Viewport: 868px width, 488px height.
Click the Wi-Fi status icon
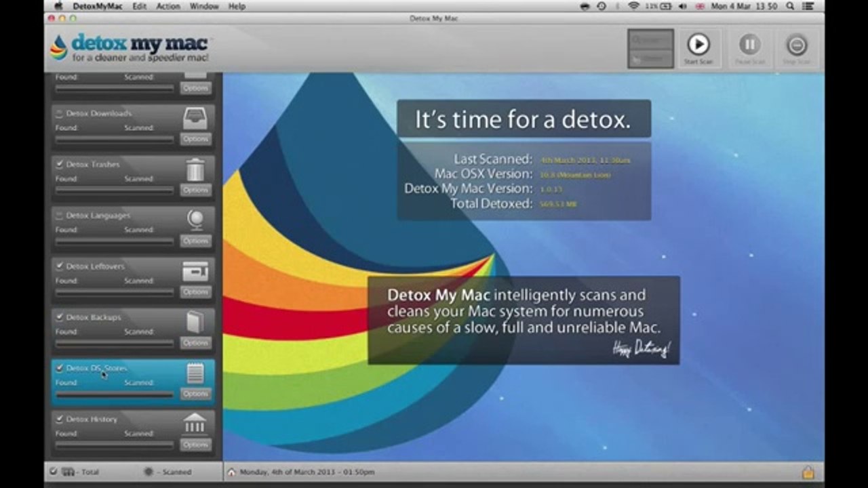[x=634, y=6]
